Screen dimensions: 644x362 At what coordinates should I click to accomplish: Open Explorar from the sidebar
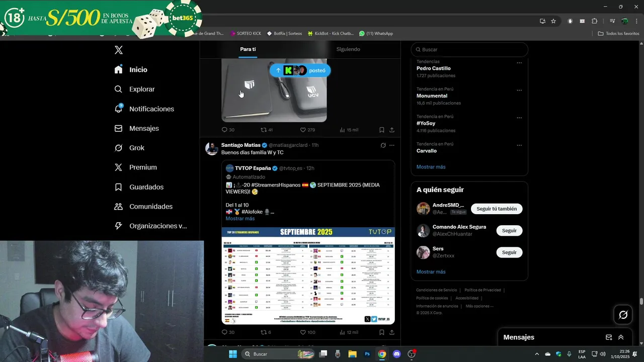click(134, 89)
